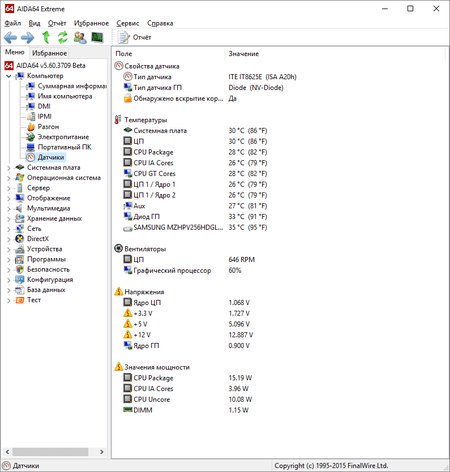Click the Датчики sensor gauge icon
Image resolution: width=450 pixels, height=472 pixels.
coord(31,157)
